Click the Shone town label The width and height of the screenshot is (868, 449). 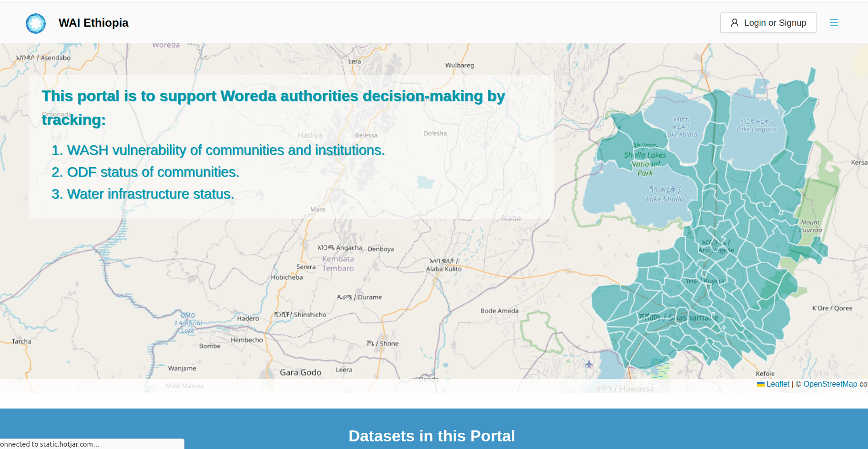click(x=383, y=343)
